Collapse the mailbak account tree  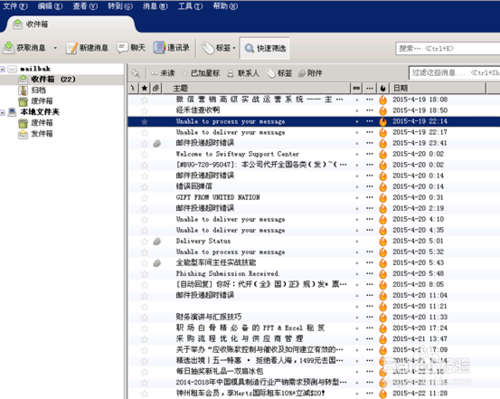click(3, 69)
